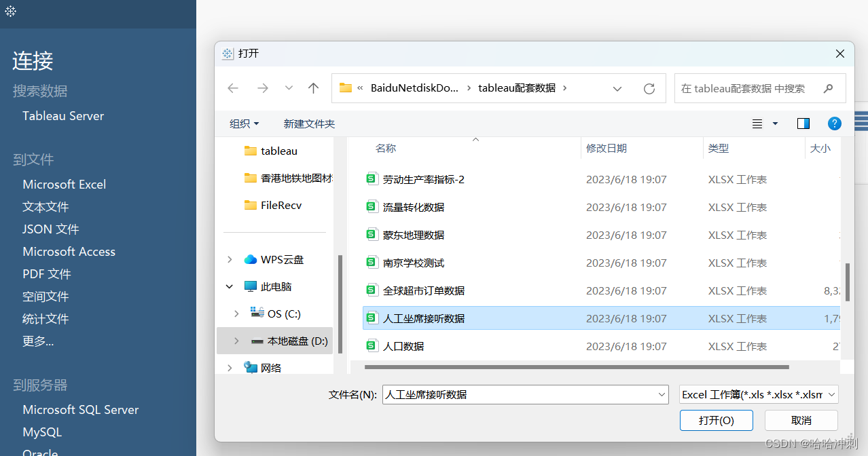Click the tableau配套数据 breadcrumb
The height and width of the screenshot is (456, 868).
pos(517,88)
